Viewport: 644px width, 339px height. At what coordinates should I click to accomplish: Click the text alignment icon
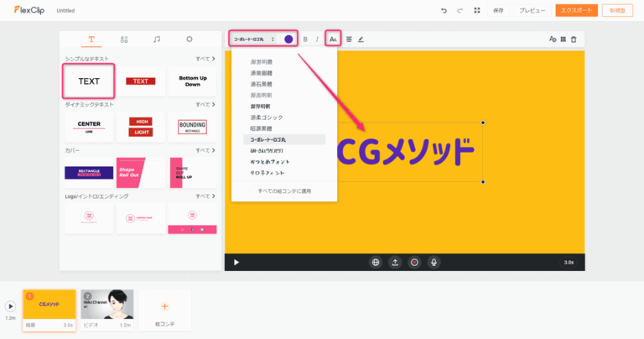pos(349,39)
